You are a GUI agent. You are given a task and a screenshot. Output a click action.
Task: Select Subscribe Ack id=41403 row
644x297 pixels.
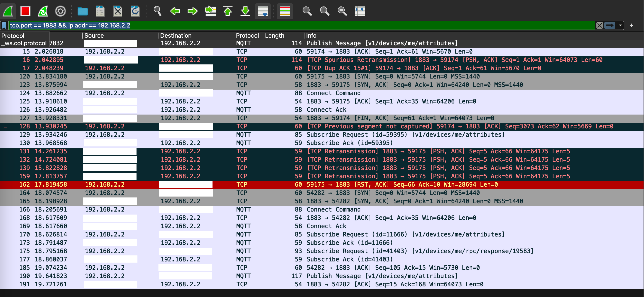(322, 259)
